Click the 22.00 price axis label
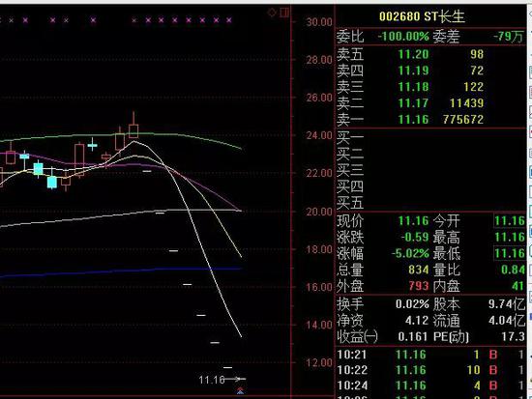532x399 pixels. (319, 174)
